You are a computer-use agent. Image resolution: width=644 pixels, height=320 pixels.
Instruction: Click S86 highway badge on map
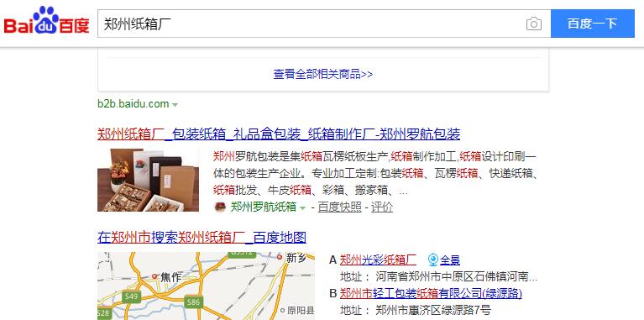pos(193,302)
